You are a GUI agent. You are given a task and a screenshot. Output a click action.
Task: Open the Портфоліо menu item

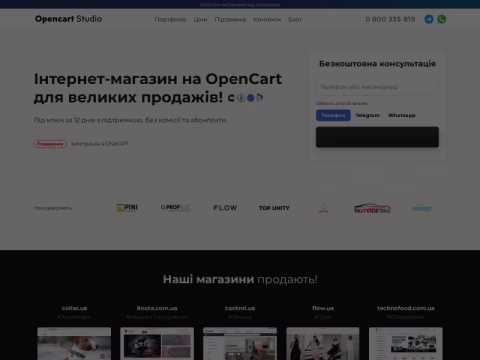[170, 19]
